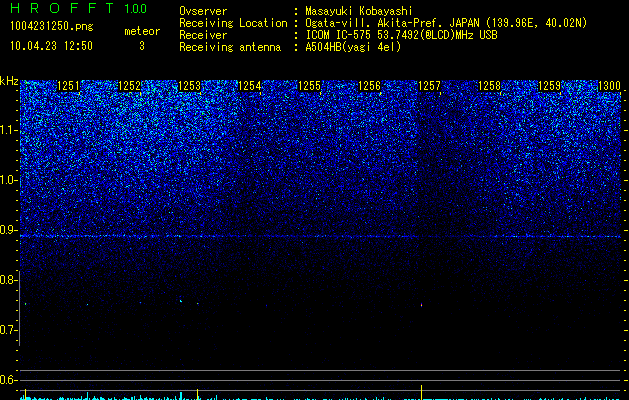The height and width of the screenshot is (400, 629).
Task: Click the Ogata-vill. Akita-Pref. JAPAN location text
Action: pos(446,23)
